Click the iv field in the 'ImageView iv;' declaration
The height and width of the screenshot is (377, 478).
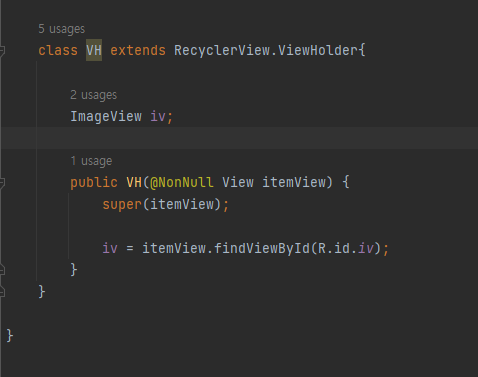158,117
